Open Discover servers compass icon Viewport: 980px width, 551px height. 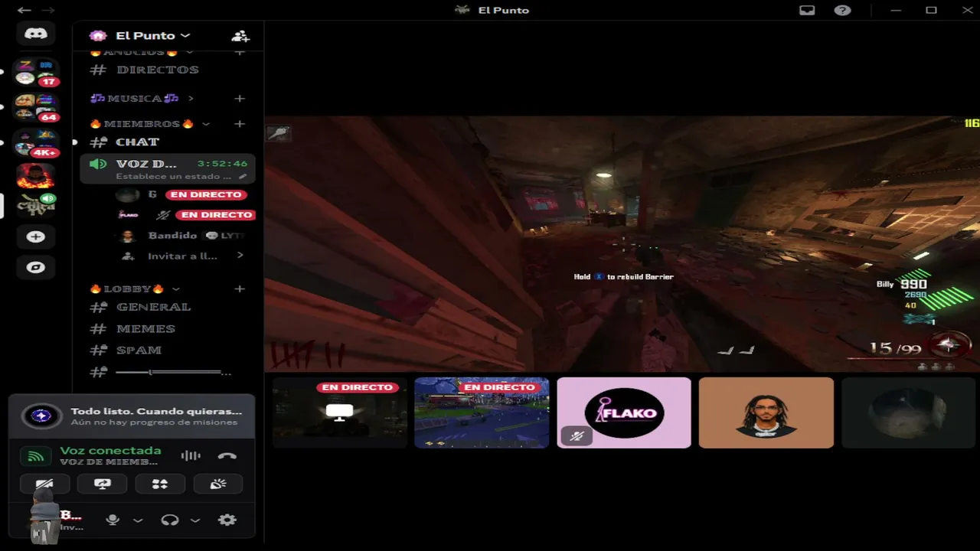click(36, 267)
